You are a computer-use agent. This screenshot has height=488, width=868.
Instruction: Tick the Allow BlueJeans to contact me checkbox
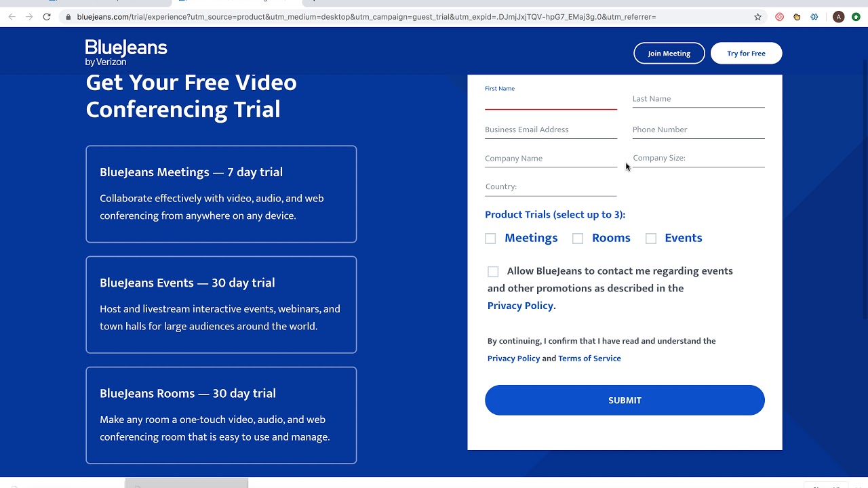[x=493, y=272]
